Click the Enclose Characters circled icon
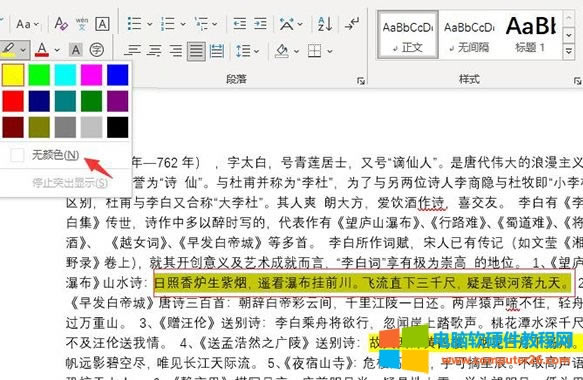The height and width of the screenshot is (380, 583). [97, 50]
